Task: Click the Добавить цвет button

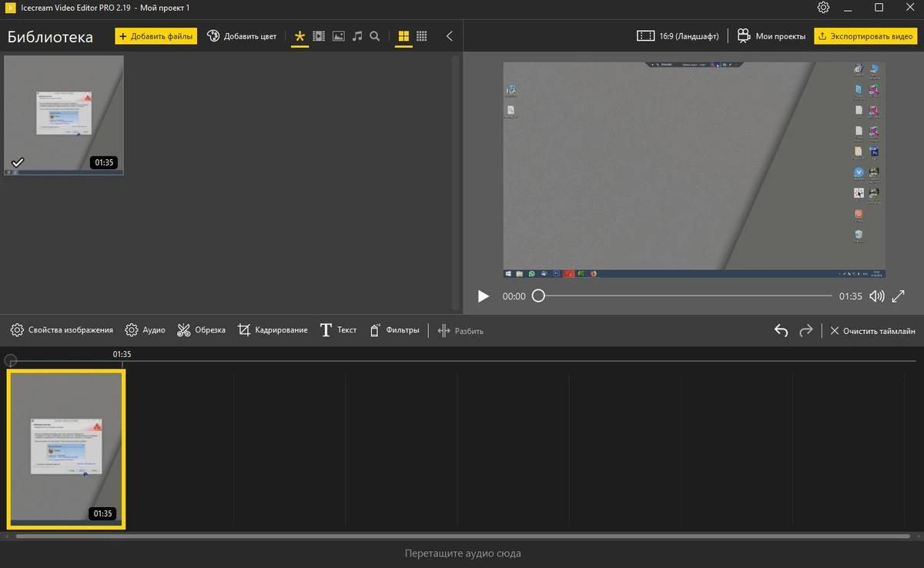Action: coord(242,36)
